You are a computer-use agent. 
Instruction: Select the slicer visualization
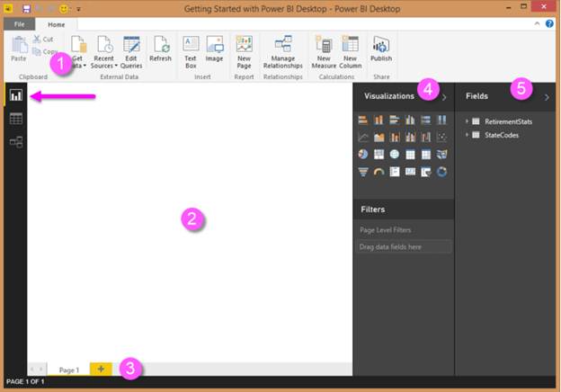pos(426,172)
